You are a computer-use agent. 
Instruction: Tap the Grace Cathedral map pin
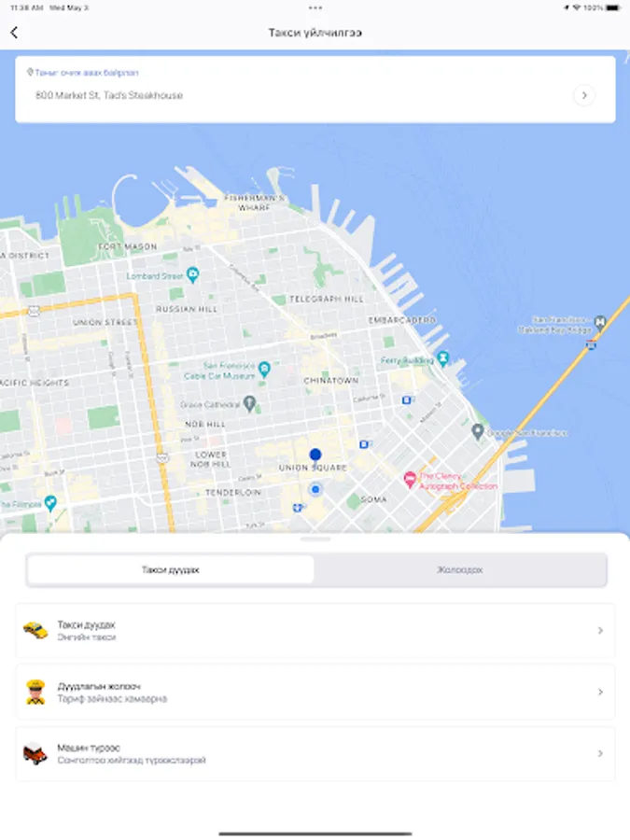[x=249, y=403]
